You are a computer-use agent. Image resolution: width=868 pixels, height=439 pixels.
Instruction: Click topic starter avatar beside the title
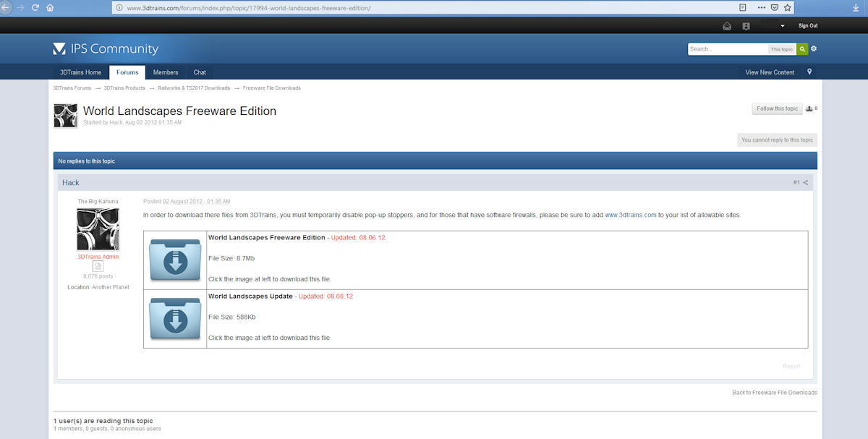(66, 116)
